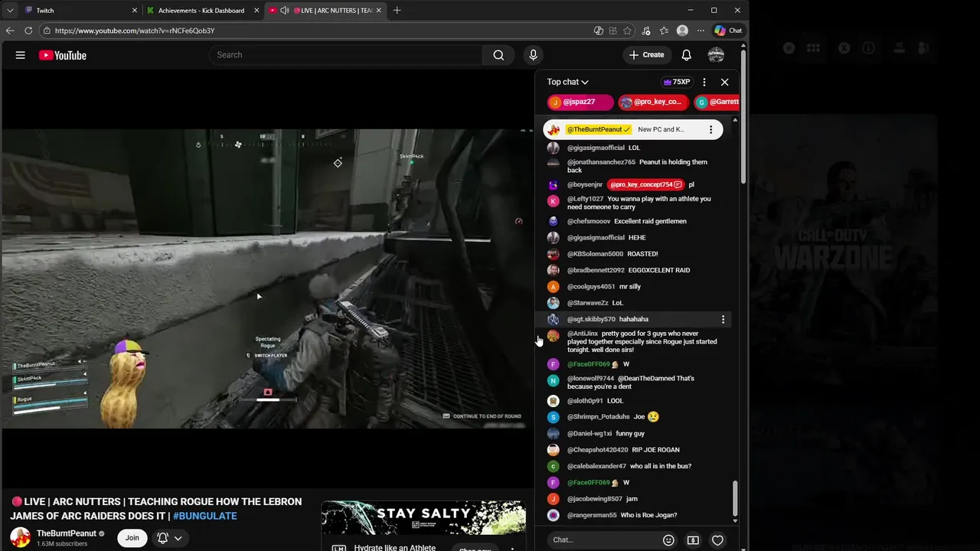The height and width of the screenshot is (551, 980).
Task: Open the 75XP crown badge
Action: pyautogui.click(x=676, y=82)
